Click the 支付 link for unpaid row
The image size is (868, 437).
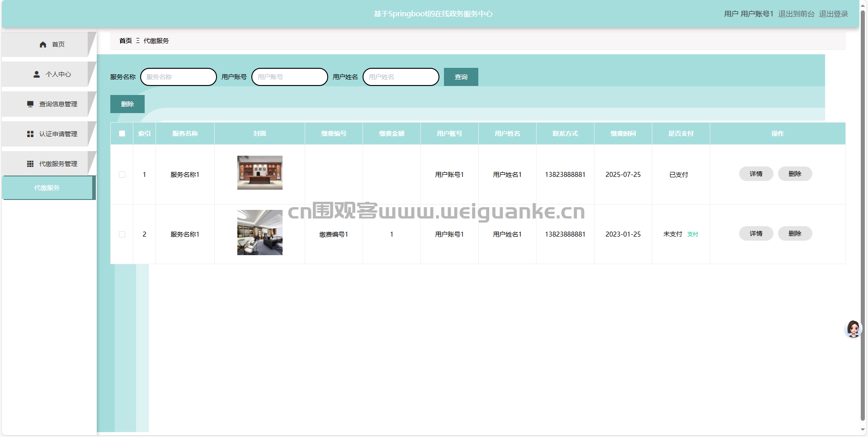[693, 234]
